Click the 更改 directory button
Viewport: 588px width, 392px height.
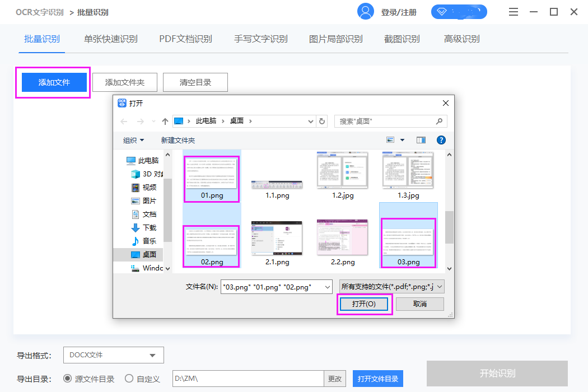coord(335,379)
